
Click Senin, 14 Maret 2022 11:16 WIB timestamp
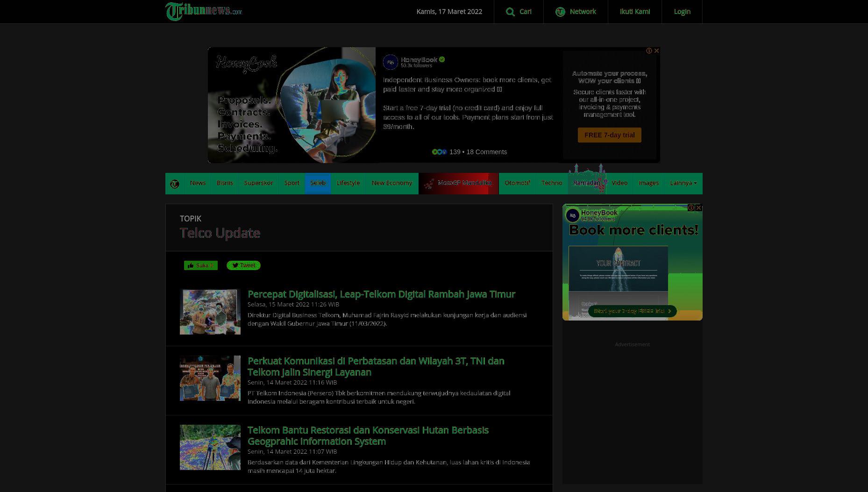pyautogui.click(x=292, y=382)
